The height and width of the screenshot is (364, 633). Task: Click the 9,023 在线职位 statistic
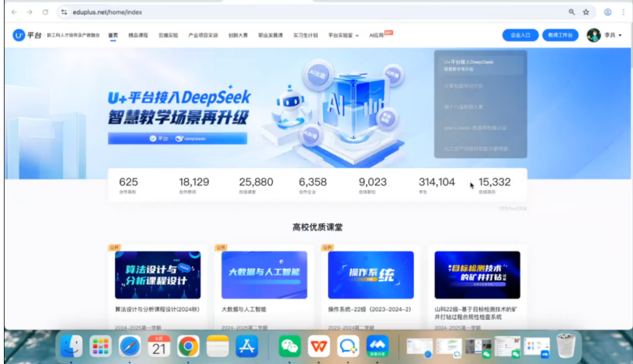pos(372,185)
